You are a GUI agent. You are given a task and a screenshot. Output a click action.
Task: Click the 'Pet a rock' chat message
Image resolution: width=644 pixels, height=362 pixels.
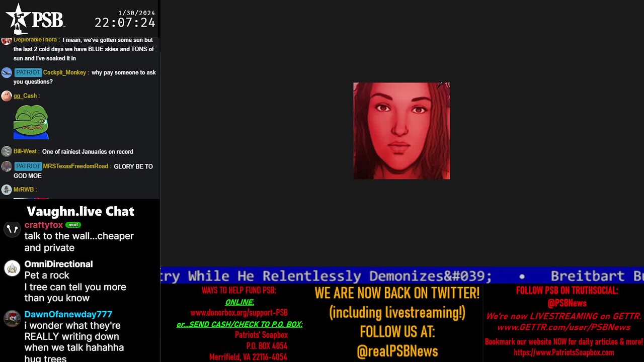(x=47, y=276)
